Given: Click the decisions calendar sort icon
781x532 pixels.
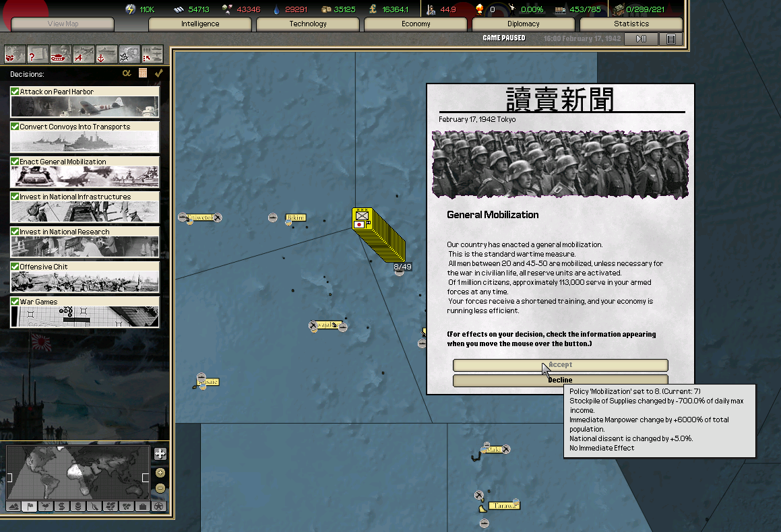Looking at the screenshot, I should (143, 73).
